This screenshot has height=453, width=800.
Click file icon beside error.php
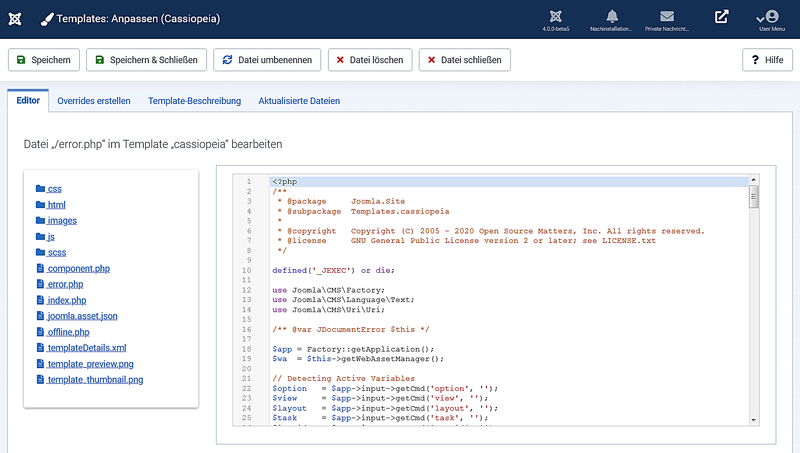40,284
